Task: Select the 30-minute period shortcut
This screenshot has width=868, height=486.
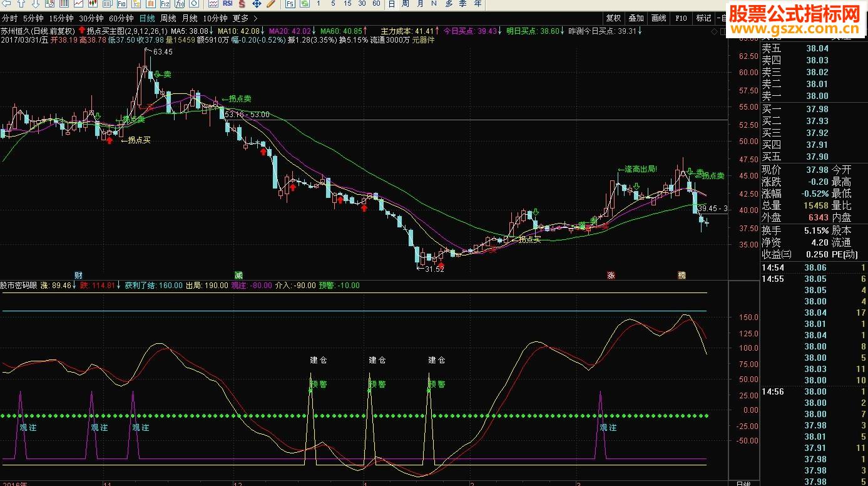Action: coord(362,4)
